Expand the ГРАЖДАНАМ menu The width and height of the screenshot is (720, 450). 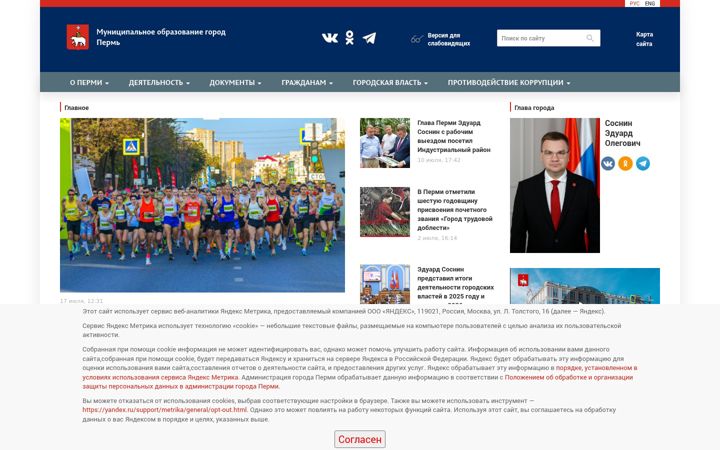pos(307,83)
